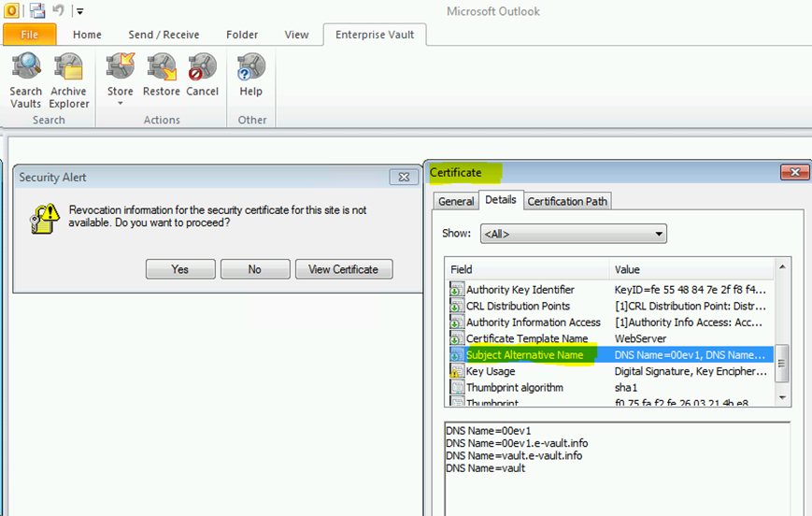
Task: Click the field list scroll down arrow
Action: tap(782, 398)
